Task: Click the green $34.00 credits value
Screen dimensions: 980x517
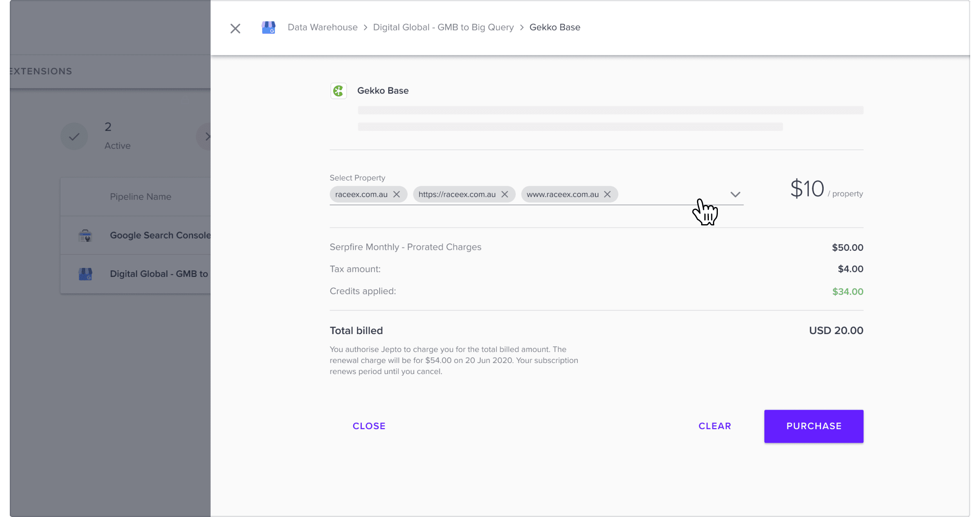Action: tap(848, 292)
